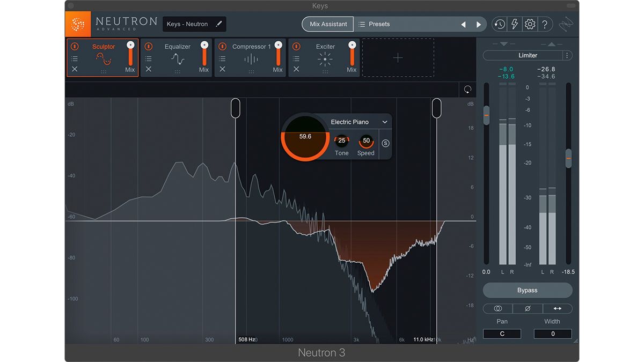644x362 pixels.
Task: Select the next preset arrow
Action: click(x=479, y=24)
